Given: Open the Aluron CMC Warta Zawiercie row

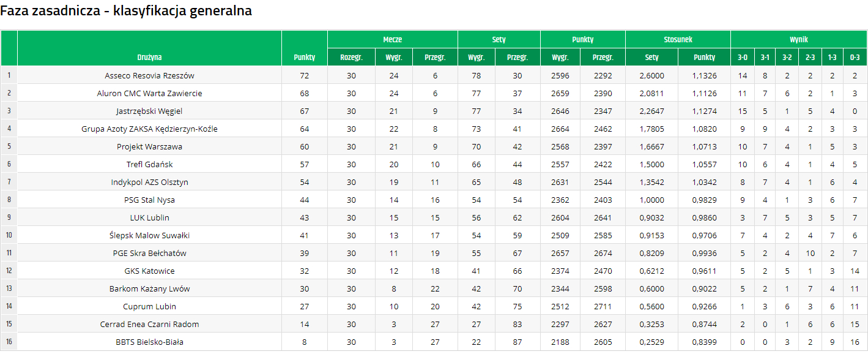Looking at the screenshot, I should tap(149, 93).
